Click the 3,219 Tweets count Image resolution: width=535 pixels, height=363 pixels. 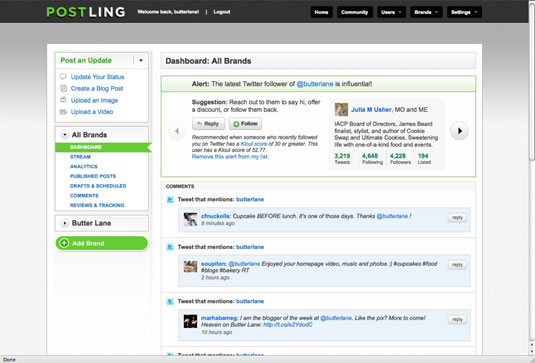coord(342,159)
